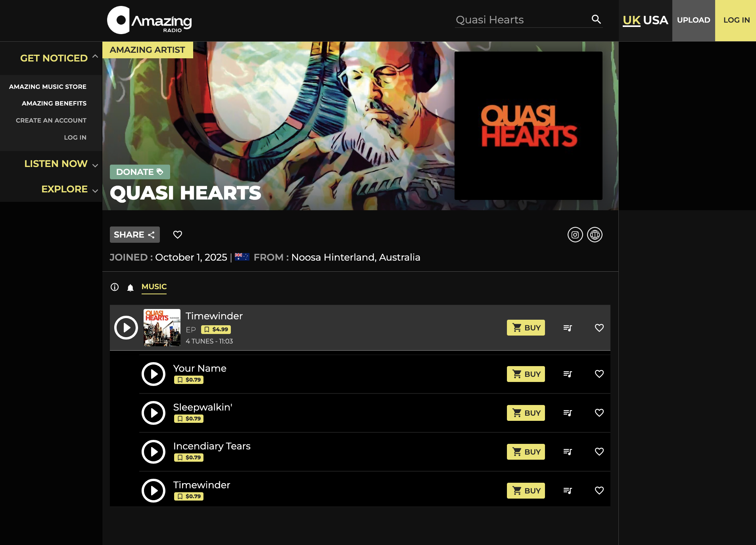This screenshot has width=756, height=545.
Task: Play the Sleepwalkin' track
Action: 154,413
